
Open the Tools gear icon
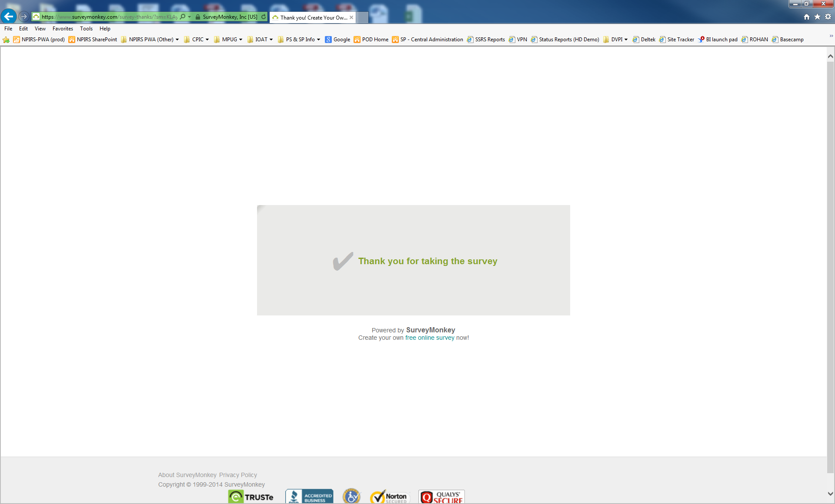(x=828, y=17)
